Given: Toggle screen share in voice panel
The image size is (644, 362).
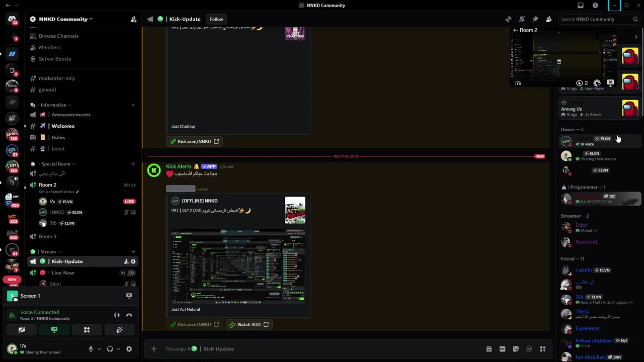Looking at the screenshot, I should click(54, 330).
